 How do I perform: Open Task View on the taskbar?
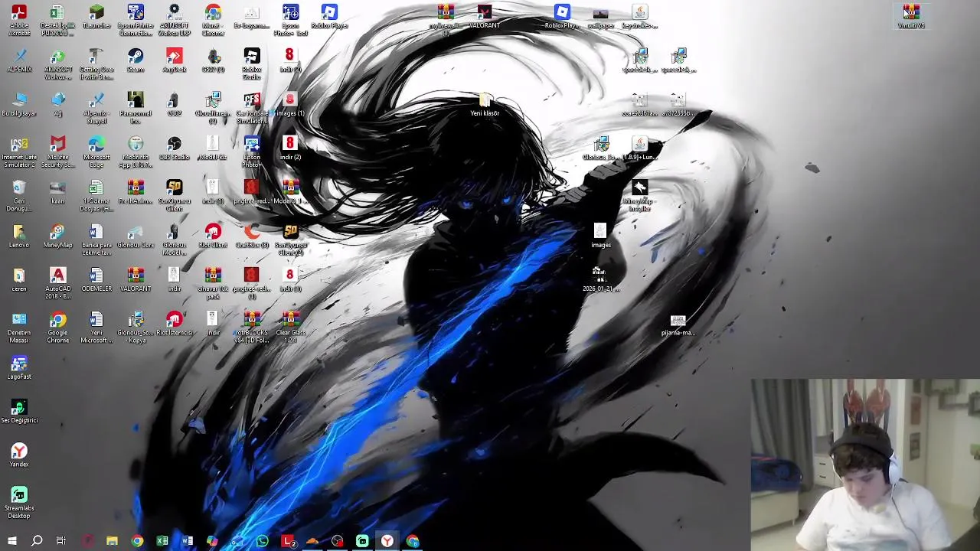coord(61,541)
